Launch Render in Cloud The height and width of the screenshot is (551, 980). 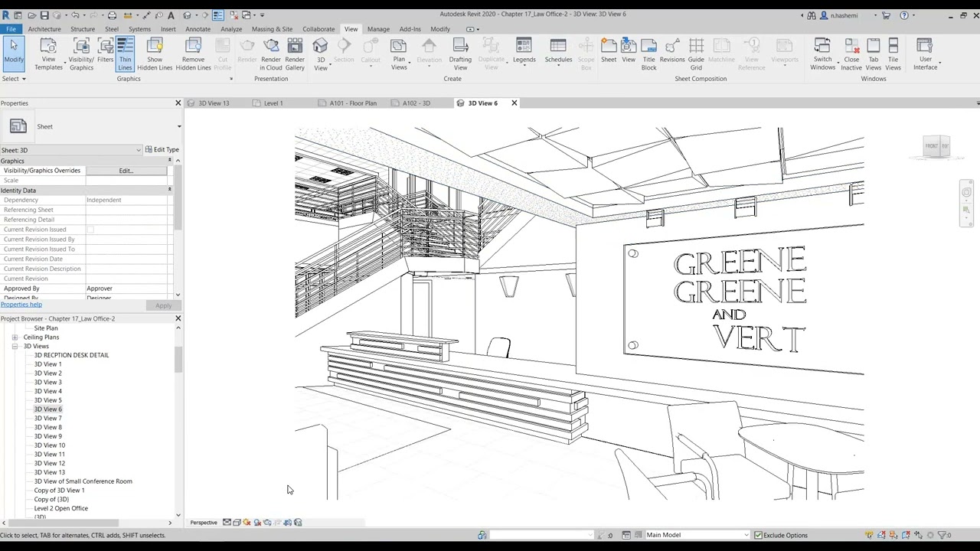[270, 54]
